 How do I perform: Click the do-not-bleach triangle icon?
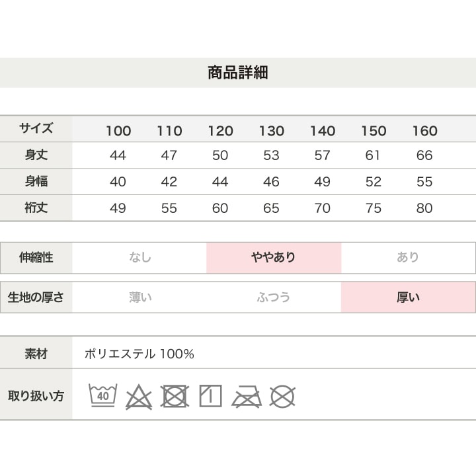138,397
